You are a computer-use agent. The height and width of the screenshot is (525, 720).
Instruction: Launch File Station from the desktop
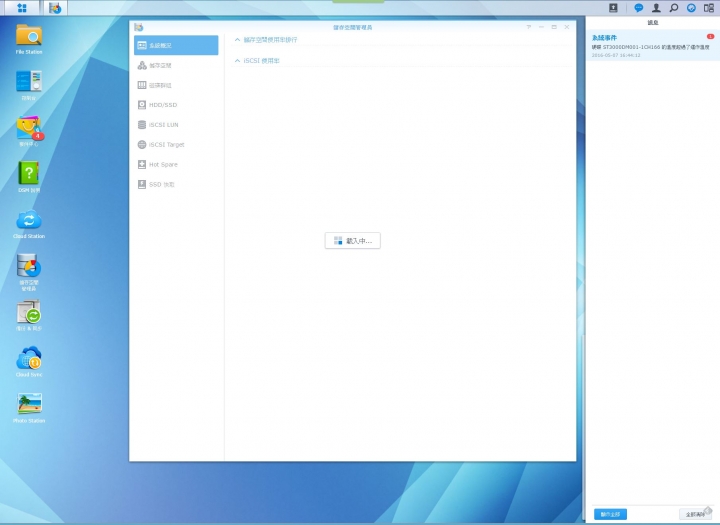pos(29,39)
